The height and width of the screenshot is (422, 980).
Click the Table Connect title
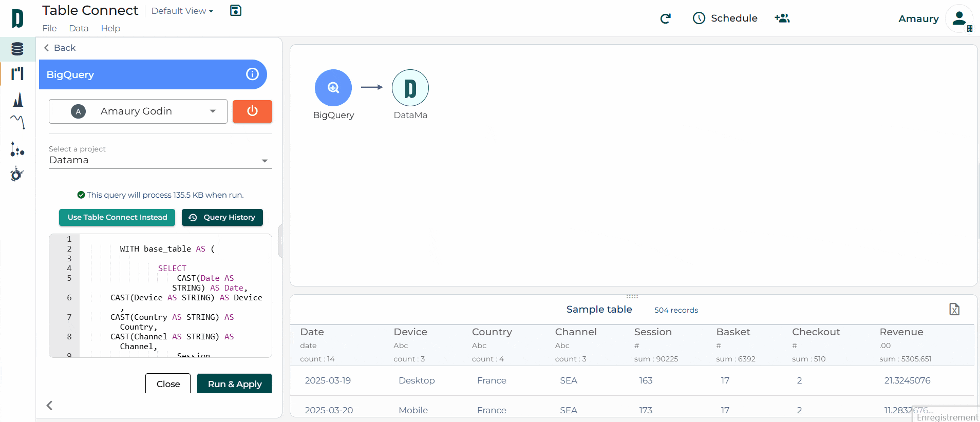tap(90, 10)
